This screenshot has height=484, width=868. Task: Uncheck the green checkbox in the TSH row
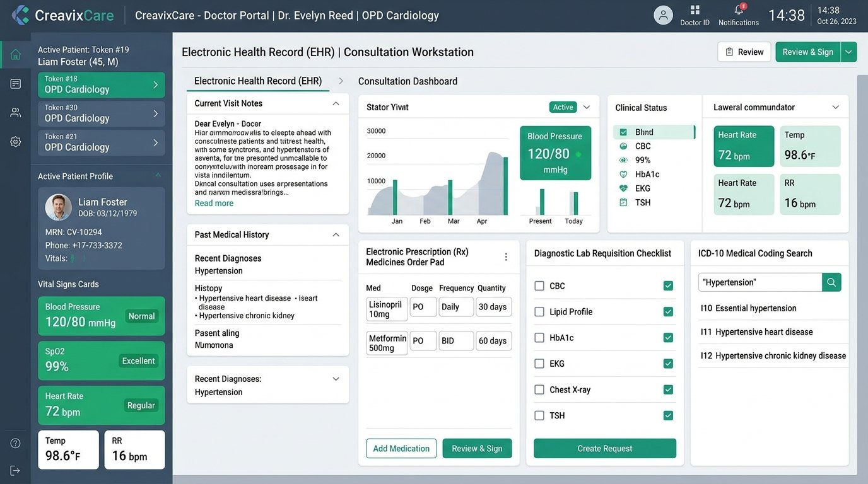[668, 415]
